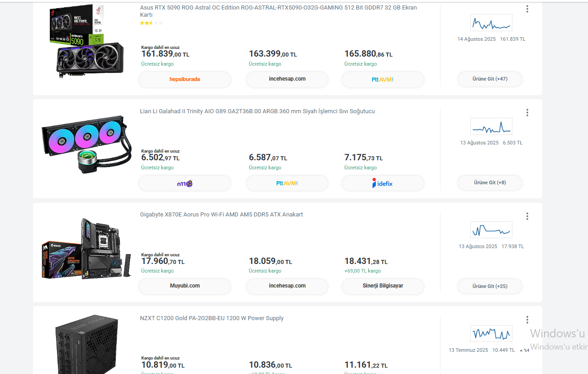Click the Ürüne Git (+8) button
The image size is (588, 374).
coord(490,183)
